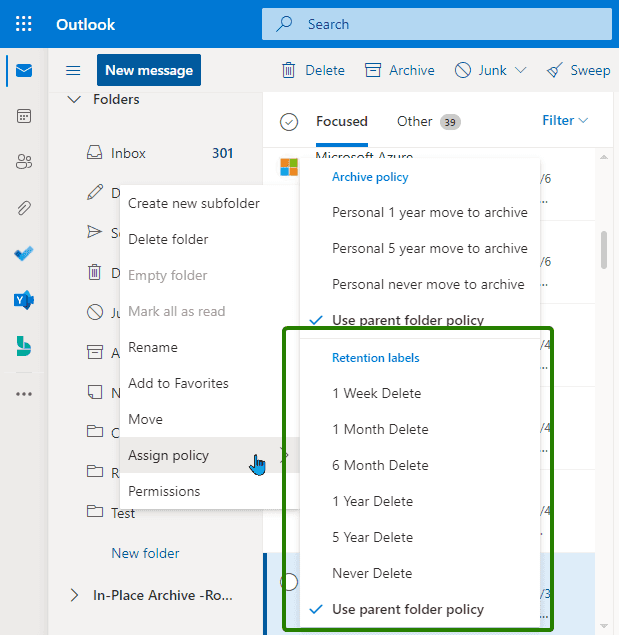The image size is (619, 635).
Task: Choose Move in context menu
Action: click(209, 419)
